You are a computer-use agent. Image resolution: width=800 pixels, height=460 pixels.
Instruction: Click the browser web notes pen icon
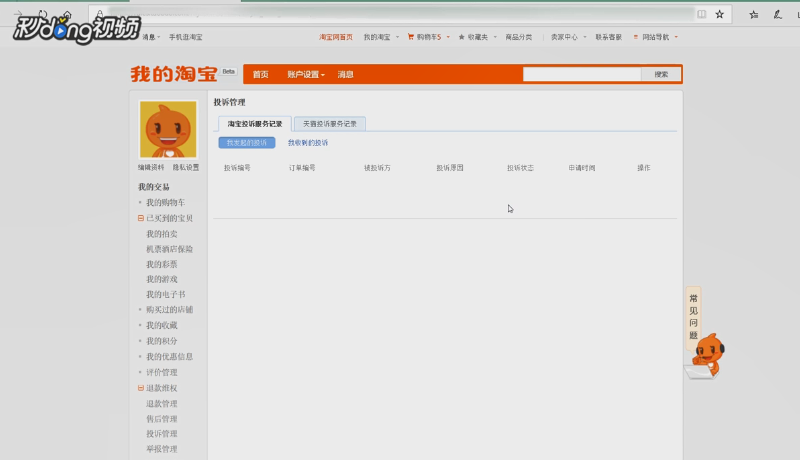[x=777, y=15]
